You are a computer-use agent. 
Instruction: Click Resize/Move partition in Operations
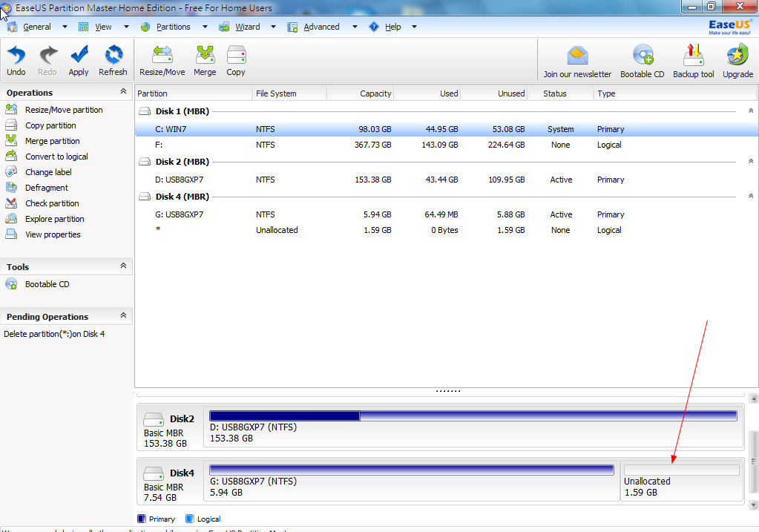click(64, 110)
